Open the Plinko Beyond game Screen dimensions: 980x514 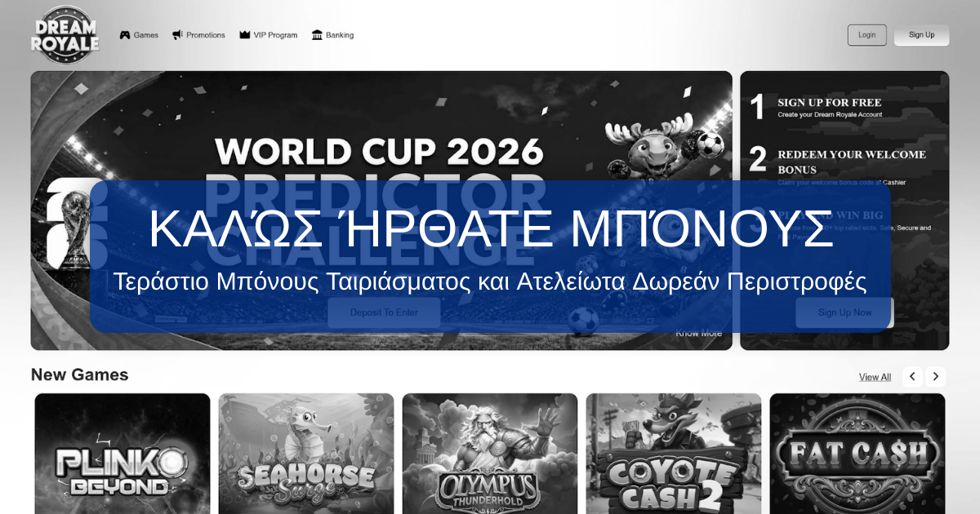pos(122,454)
